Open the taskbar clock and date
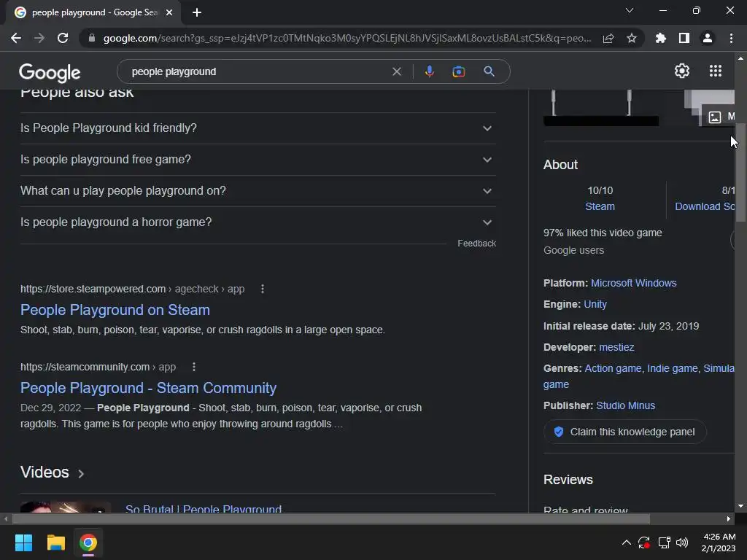This screenshot has height=560, width=747. 719,542
